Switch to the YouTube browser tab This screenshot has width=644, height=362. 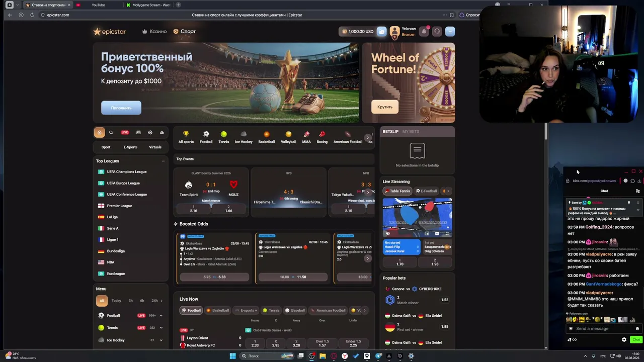click(x=98, y=5)
